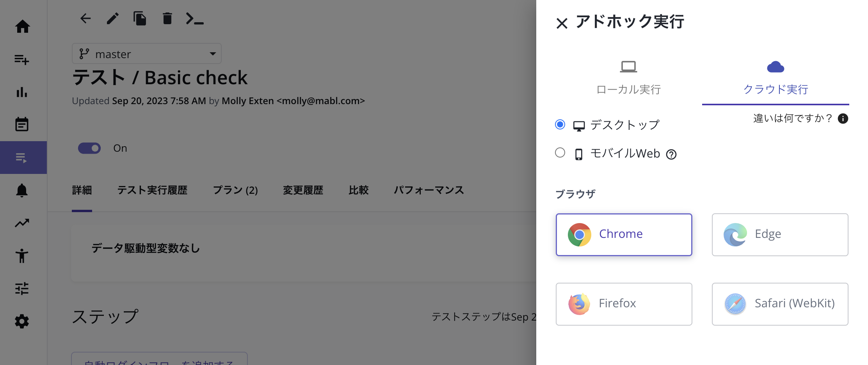The height and width of the screenshot is (365, 868).
Task: Click the info icon next to 違いは何ですか？
Action: click(x=843, y=119)
